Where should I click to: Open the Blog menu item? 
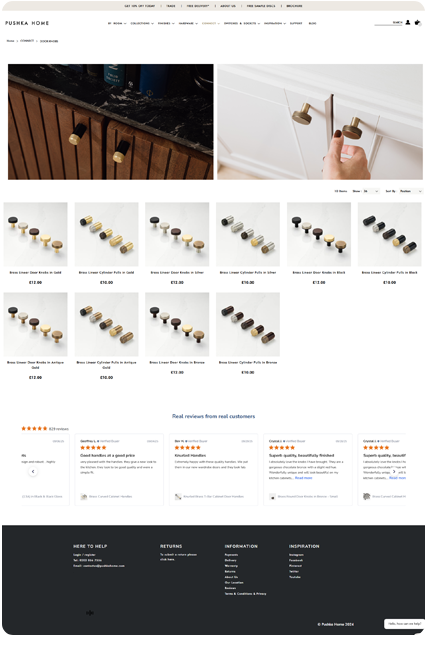pos(312,24)
